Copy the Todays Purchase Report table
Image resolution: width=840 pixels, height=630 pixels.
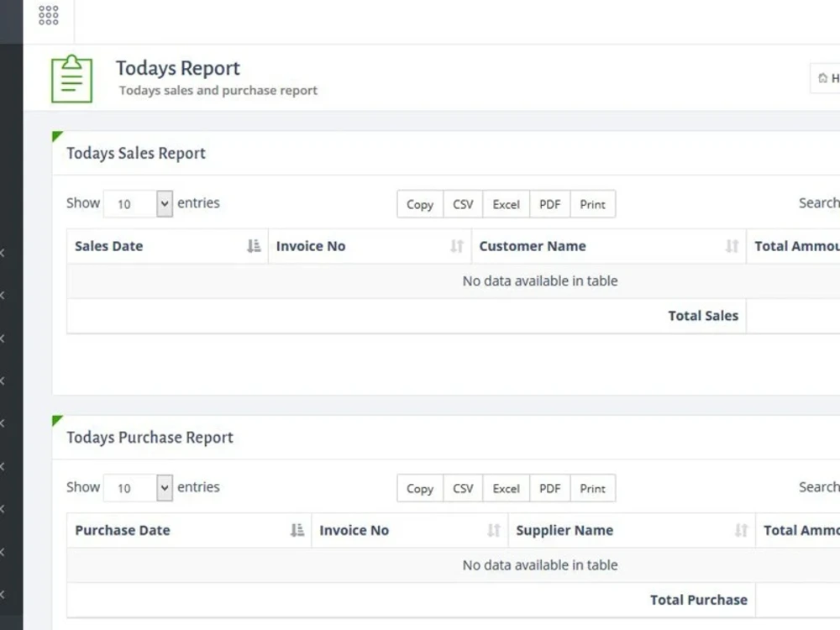click(x=420, y=488)
